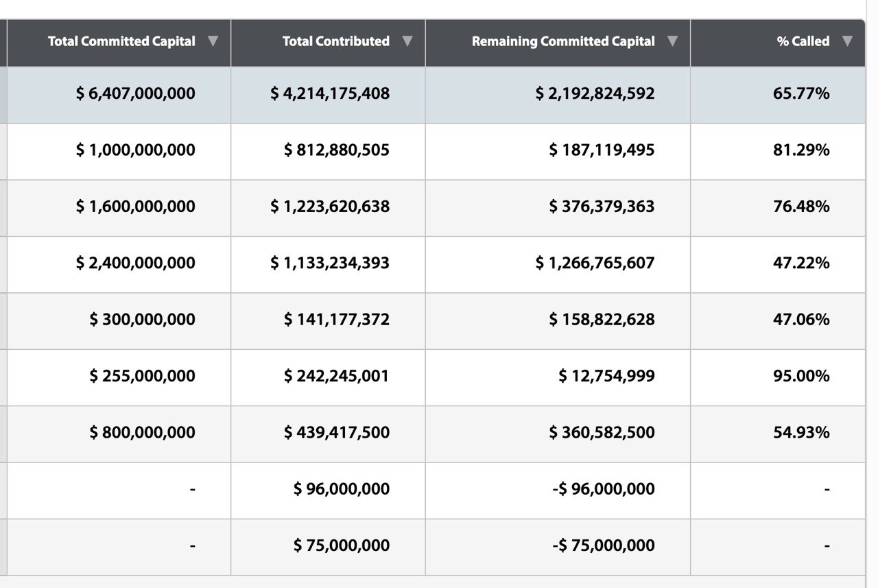The width and height of the screenshot is (878, 588).
Task: Click the $ 75,000,000 contributed cell
Action: point(342,545)
